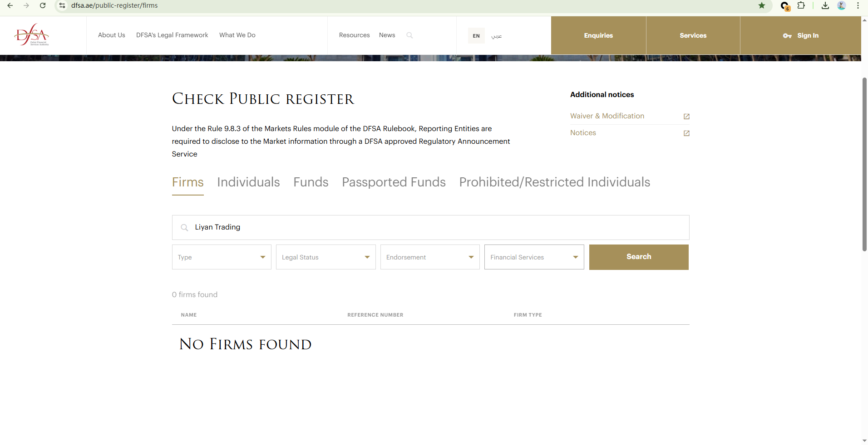The height and width of the screenshot is (445, 868).
Task: Open DFSA's Legal Framework menu
Action: tap(172, 35)
